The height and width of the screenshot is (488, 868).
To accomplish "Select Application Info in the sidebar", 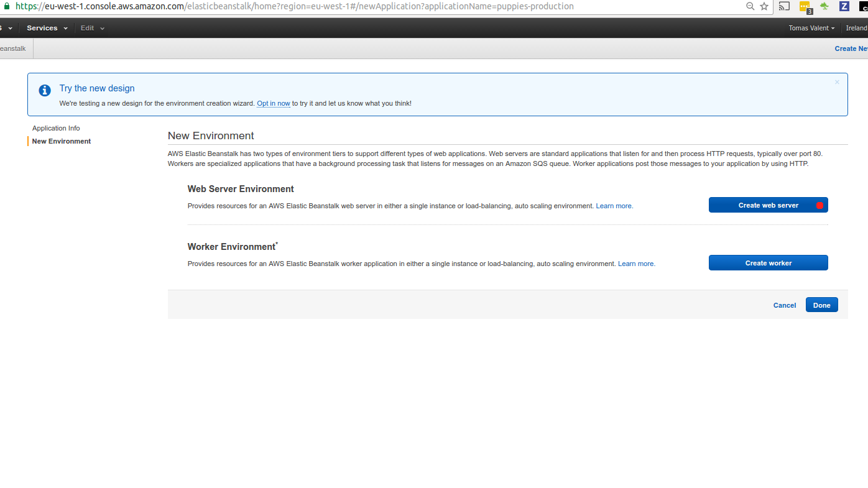I will tap(56, 128).
